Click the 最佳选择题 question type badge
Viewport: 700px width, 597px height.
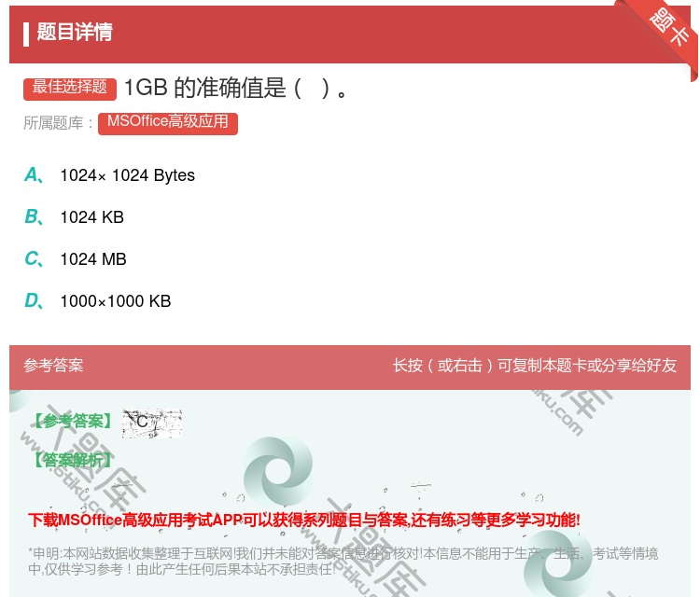pos(70,88)
